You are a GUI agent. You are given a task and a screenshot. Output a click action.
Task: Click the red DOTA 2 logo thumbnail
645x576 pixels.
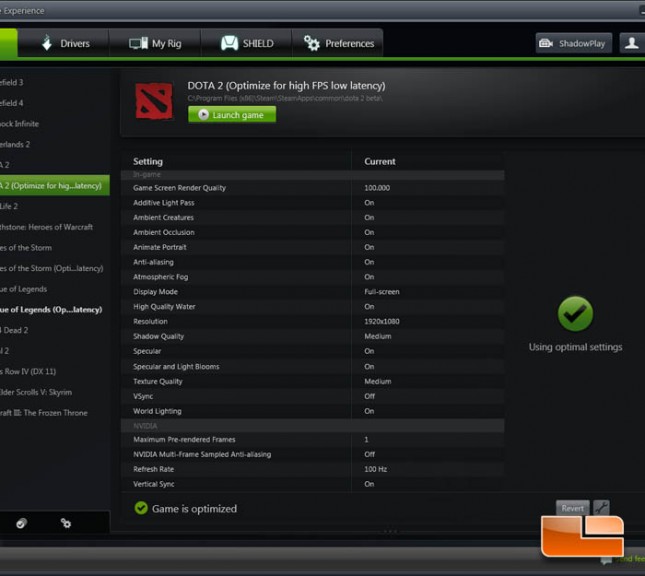154,101
